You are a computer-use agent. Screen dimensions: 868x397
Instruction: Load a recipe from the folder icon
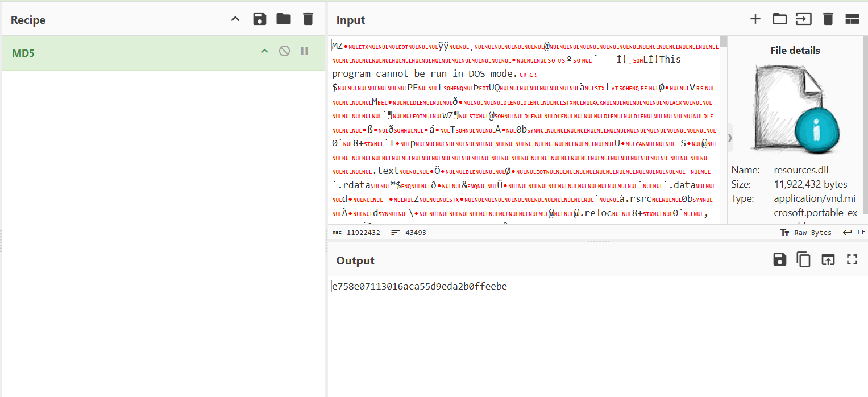point(284,19)
